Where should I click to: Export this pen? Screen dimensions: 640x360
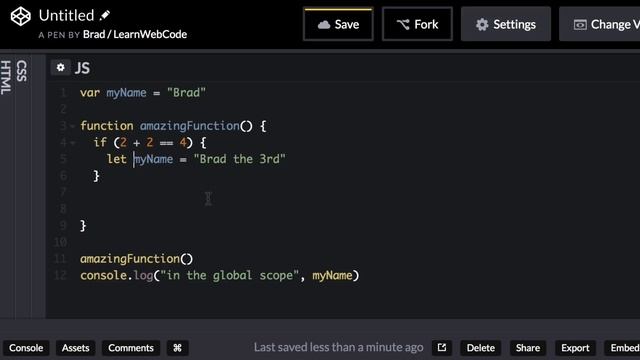[x=575, y=348]
